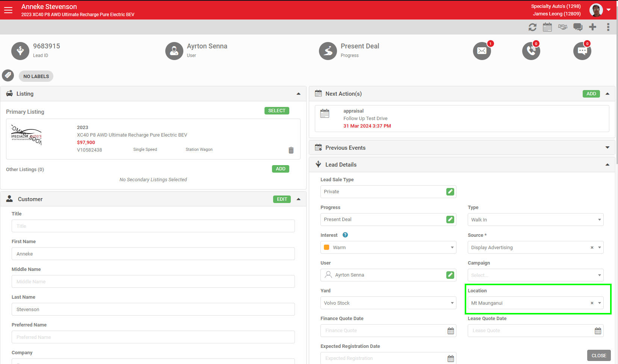Click the Ayrton Senna user icon

174,51
